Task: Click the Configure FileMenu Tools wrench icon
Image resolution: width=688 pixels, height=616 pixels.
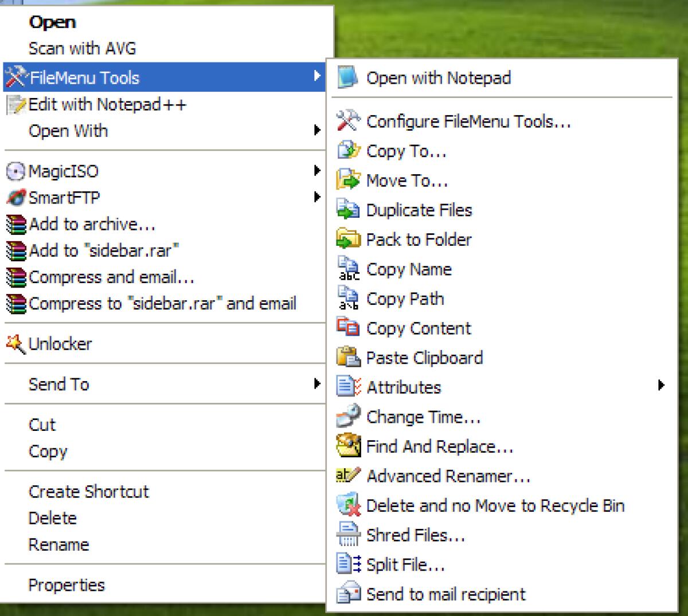Action: [348, 121]
